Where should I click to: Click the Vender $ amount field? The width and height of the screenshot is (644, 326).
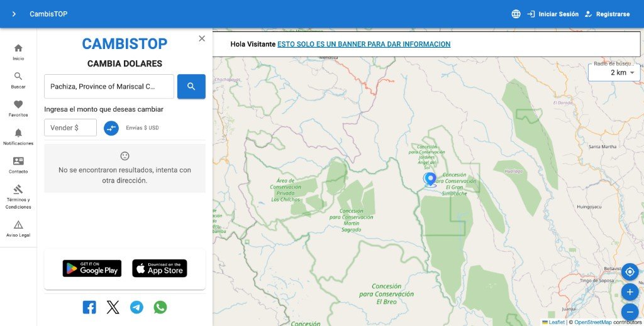pyautogui.click(x=70, y=128)
